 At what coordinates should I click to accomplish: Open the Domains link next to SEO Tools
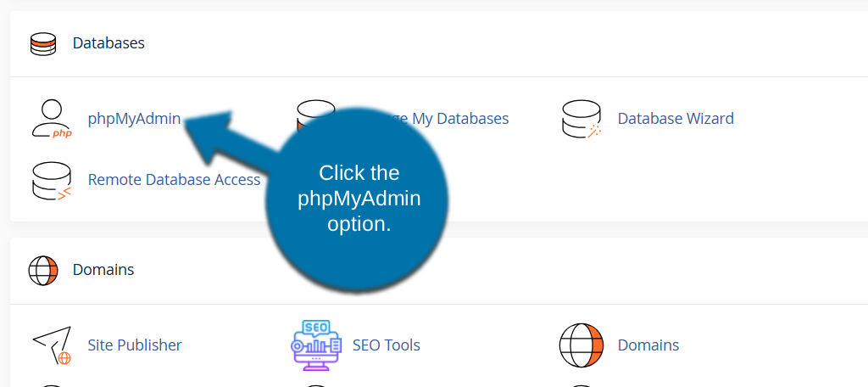[648, 345]
